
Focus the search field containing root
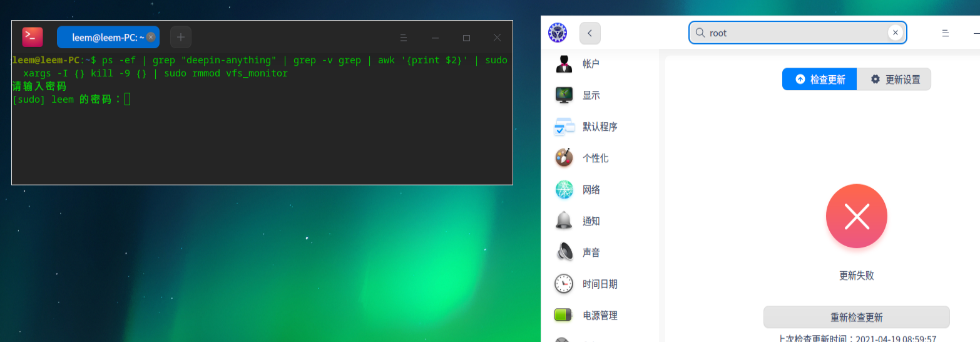tap(798, 33)
